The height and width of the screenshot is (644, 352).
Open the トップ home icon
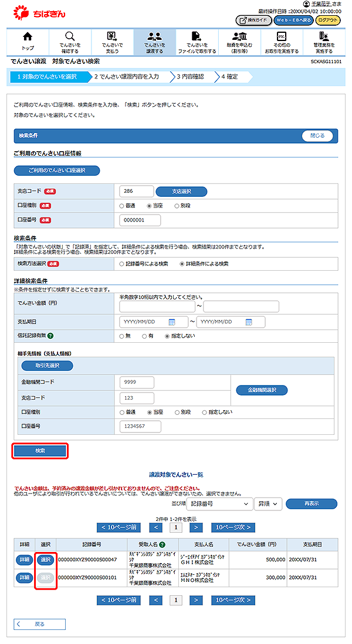point(28,36)
